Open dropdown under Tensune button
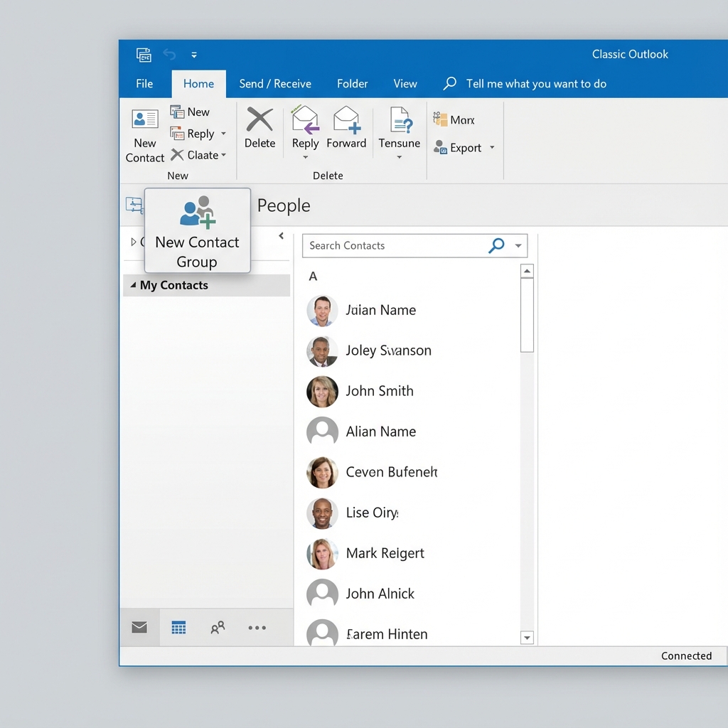 click(400, 157)
